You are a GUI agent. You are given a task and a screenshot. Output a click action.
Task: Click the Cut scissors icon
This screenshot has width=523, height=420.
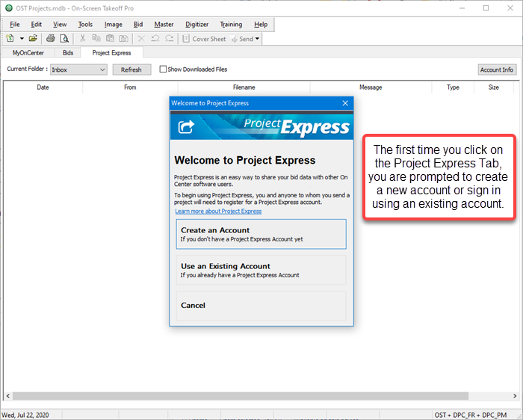tap(83, 38)
